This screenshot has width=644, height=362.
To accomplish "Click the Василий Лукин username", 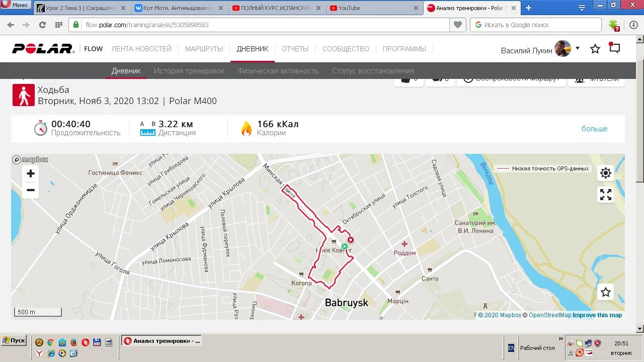I will pos(526,50).
